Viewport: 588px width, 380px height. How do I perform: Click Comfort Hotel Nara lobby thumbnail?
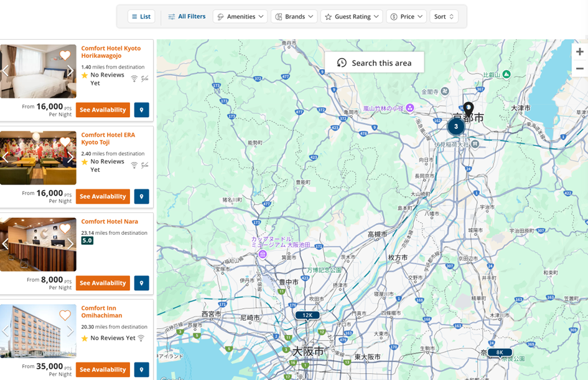[x=38, y=244]
